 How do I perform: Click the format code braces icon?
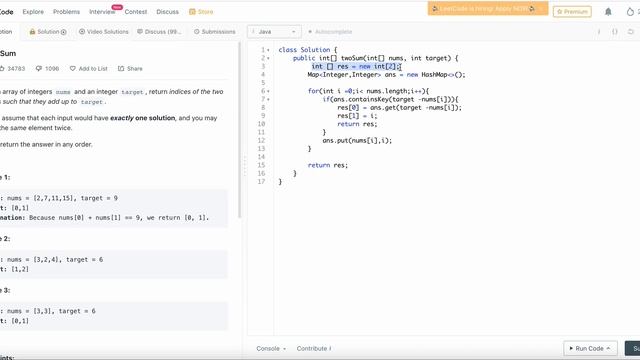tap(615, 32)
